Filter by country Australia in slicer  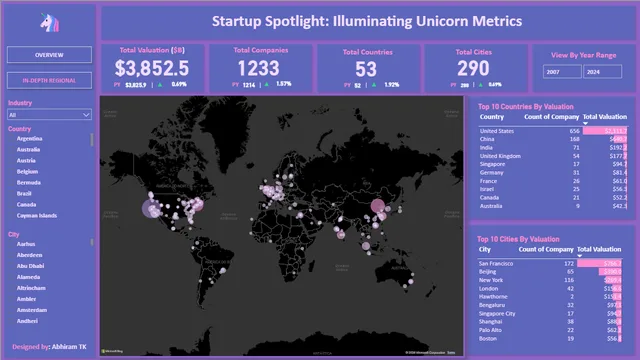[28, 150]
